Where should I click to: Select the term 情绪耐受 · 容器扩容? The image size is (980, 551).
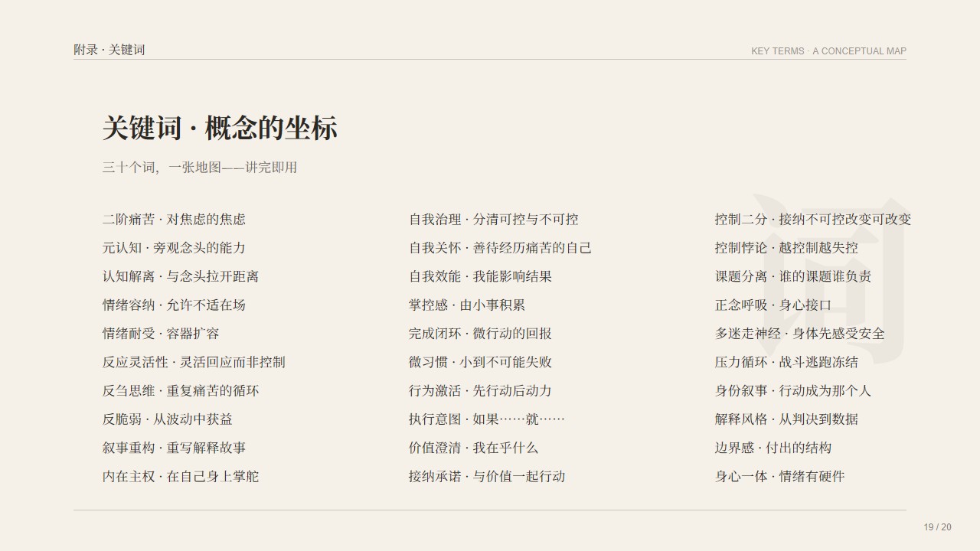tap(161, 334)
